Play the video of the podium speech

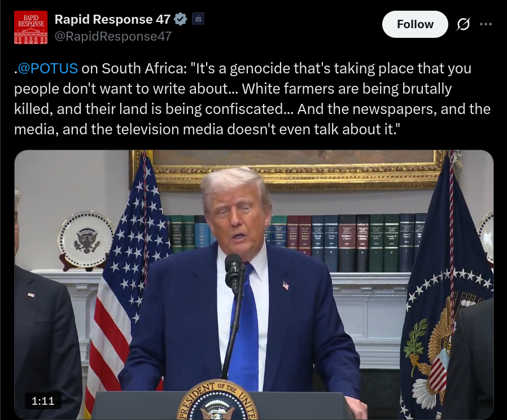(254, 285)
